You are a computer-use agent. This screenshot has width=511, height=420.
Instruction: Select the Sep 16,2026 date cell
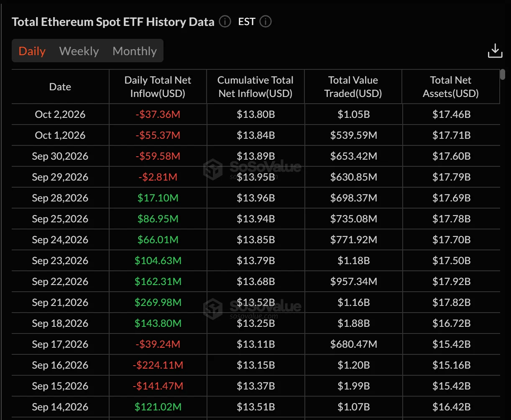click(60, 365)
